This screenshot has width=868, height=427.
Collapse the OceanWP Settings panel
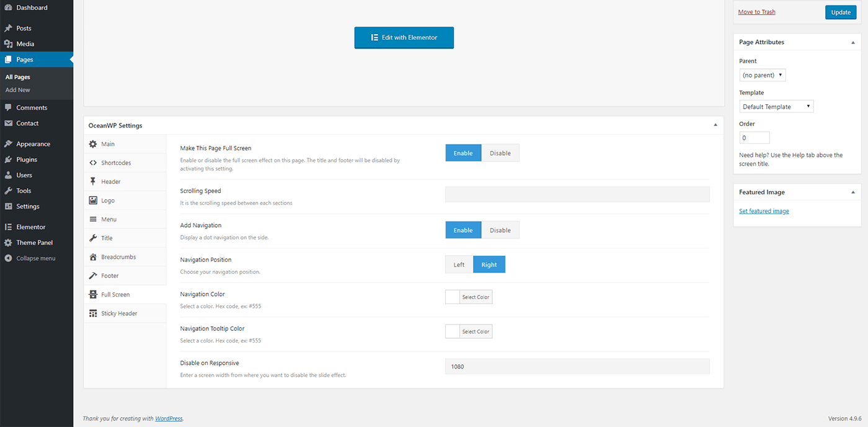tap(715, 125)
